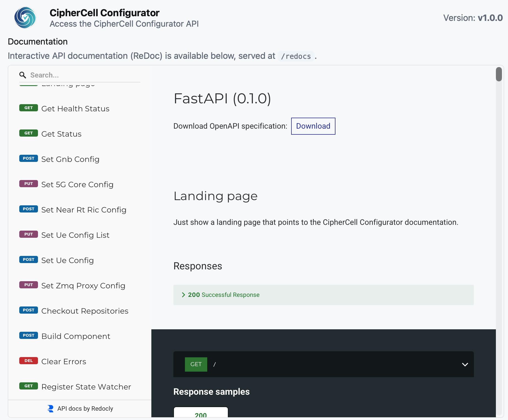Expand the 200 Successful Response section
Screen dimensions: 508x420
pos(223,295)
